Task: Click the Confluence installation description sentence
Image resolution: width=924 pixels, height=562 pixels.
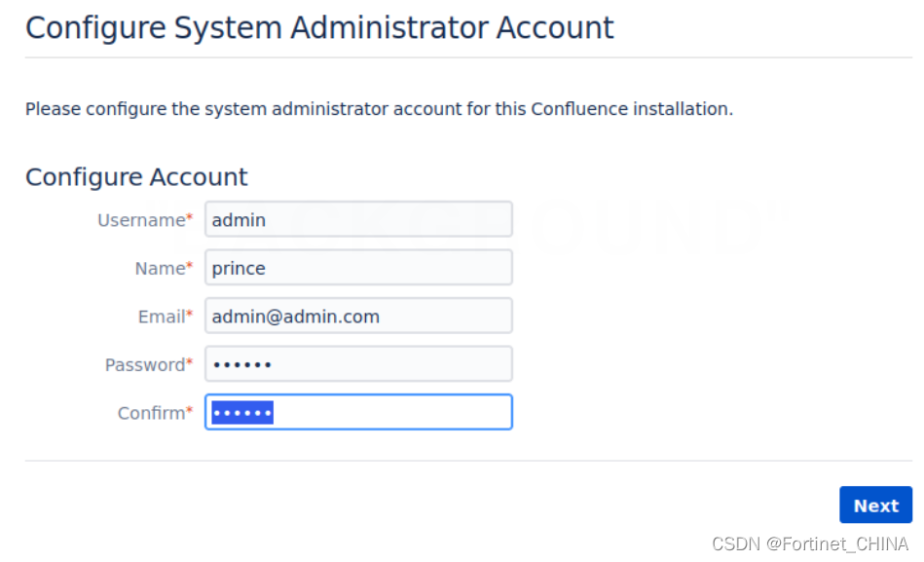Action: [x=379, y=109]
